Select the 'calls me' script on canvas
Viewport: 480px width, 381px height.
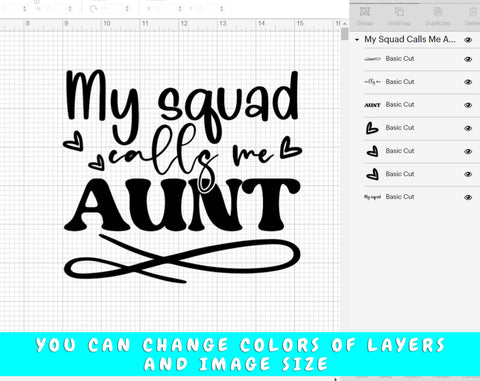pyautogui.click(x=192, y=157)
